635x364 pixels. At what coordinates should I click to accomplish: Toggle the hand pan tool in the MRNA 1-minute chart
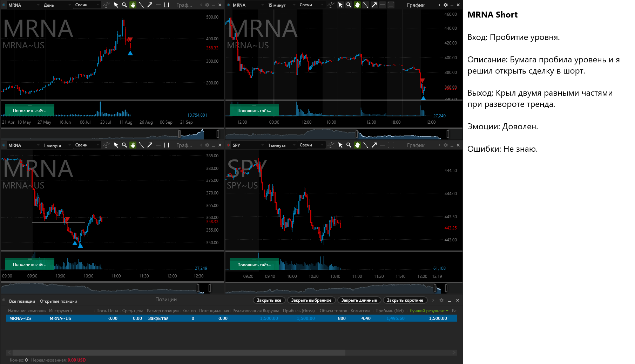pyautogui.click(x=133, y=145)
